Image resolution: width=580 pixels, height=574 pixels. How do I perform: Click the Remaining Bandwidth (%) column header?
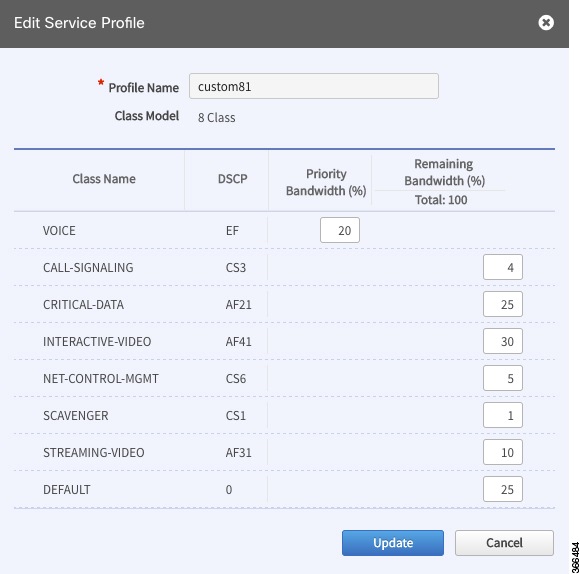[444, 172]
